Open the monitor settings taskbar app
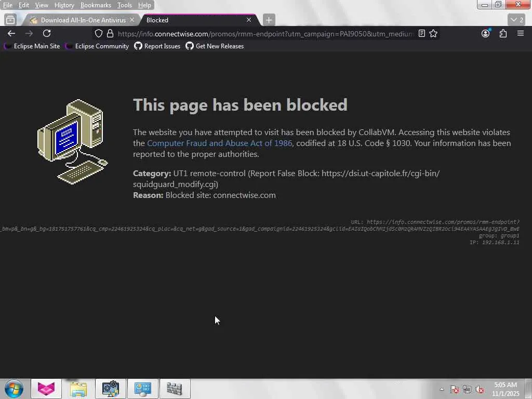 click(x=142, y=389)
